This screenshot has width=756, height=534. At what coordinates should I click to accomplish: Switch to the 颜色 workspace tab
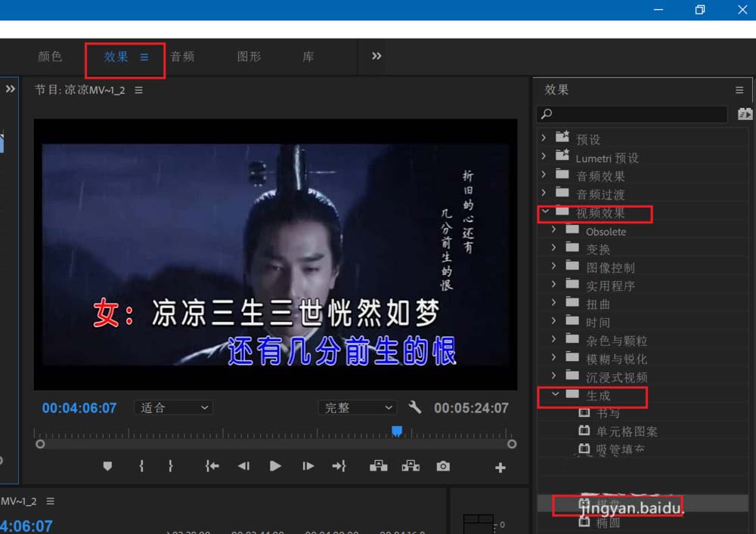[x=50, y=57]
